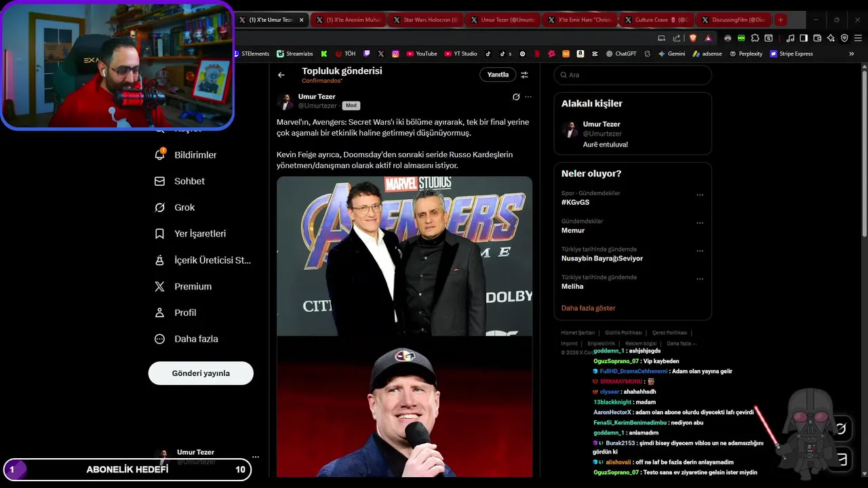Open the Kevin Feige photo in the post
This screenshot has height=488, width=868.
click(x=404, y=407)
